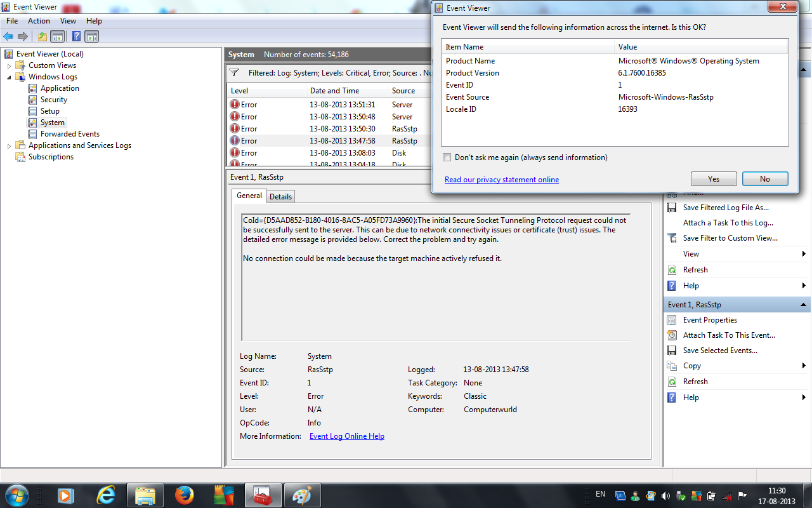Click the Forward arrow in toolbar
The height and width of the screenshot is (508, 812).
click(x=23, y=36)
